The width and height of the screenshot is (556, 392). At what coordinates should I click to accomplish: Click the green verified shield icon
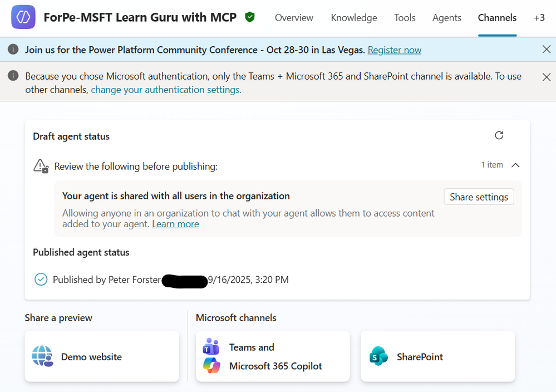click(x=250, y=17)
